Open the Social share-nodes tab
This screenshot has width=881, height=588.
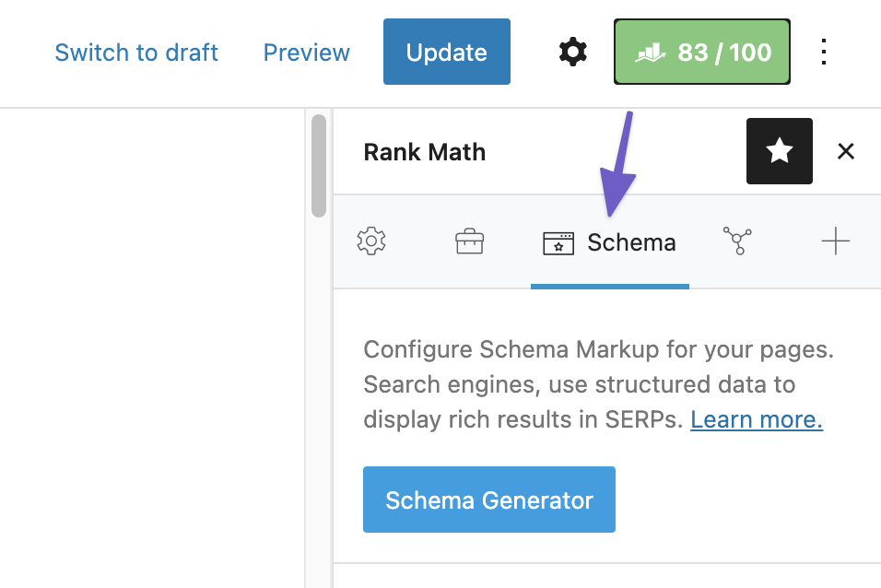click(x=738, y=242)
